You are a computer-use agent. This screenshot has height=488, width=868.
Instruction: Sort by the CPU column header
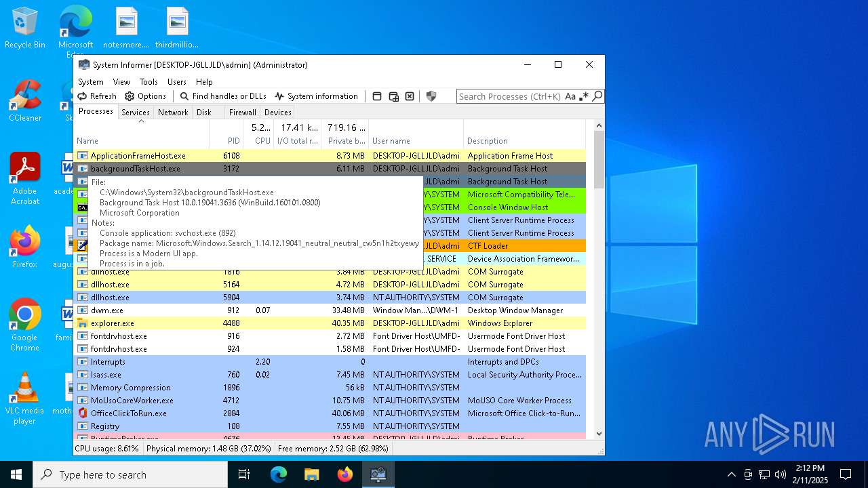[x=258, y=134]
